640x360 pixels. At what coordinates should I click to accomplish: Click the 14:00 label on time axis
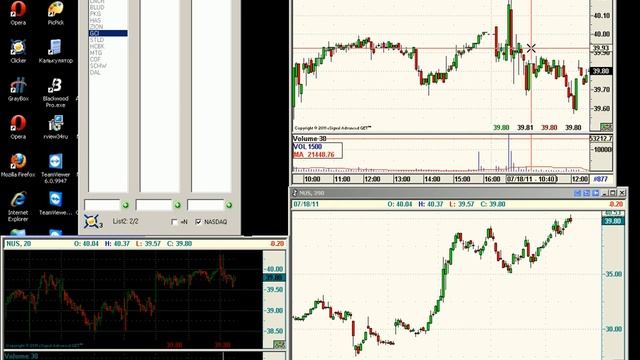pyautogui.click(x=432, y=179)
